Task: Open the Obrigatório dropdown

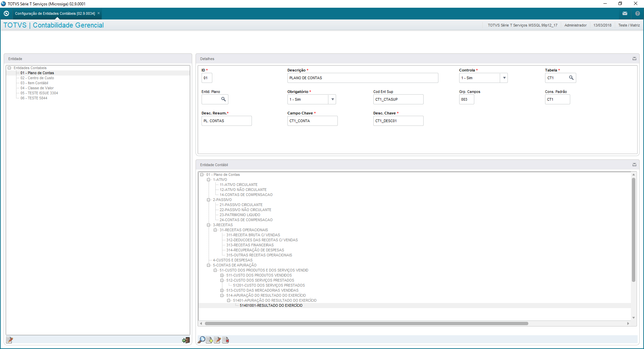Action: point(332,99)
